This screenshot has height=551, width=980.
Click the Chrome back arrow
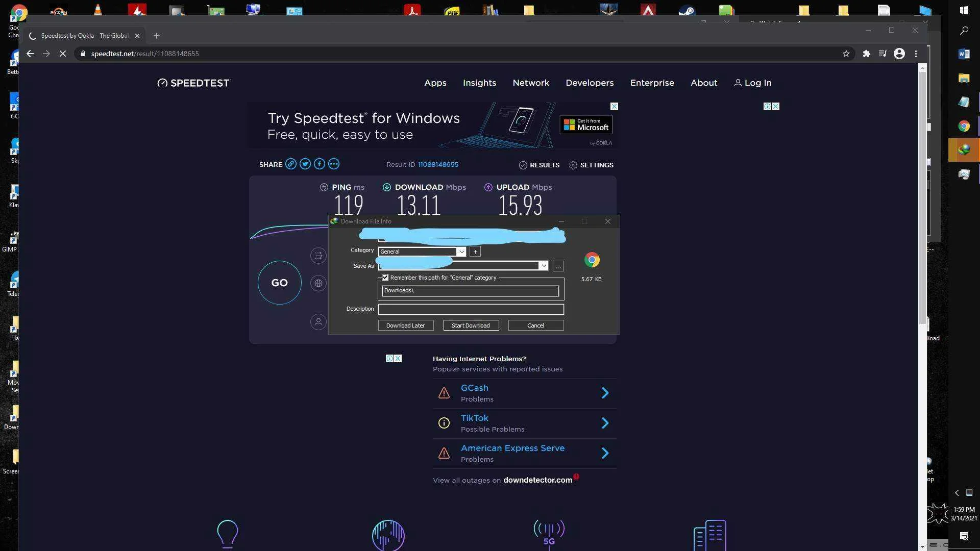point(30,54)
